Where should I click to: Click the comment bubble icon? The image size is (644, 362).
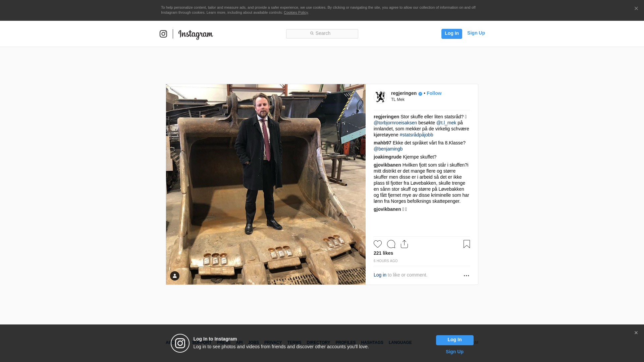click(x=391, y=244)
